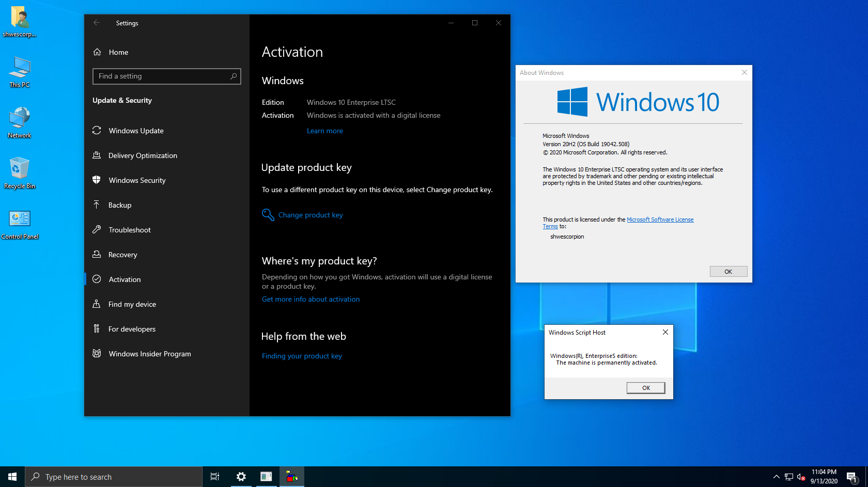Image resolution: width=868 pixels, height=487 pixels.
Task: Click OK in Windows Script Host dialog
Action: [646, 388]
